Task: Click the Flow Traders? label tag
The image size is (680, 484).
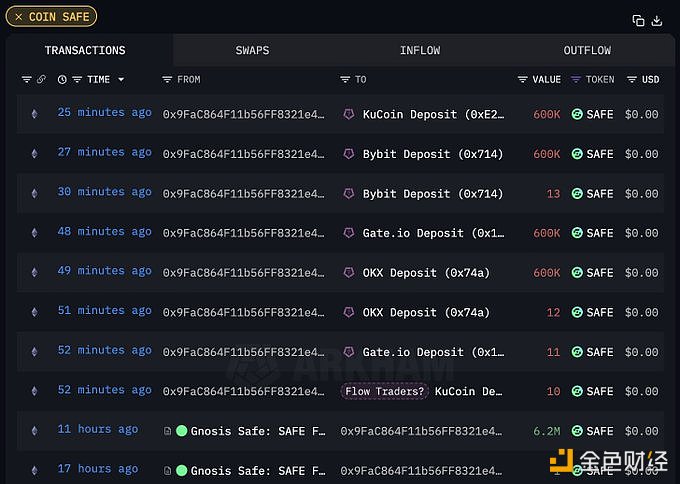Action: (384, 392)
